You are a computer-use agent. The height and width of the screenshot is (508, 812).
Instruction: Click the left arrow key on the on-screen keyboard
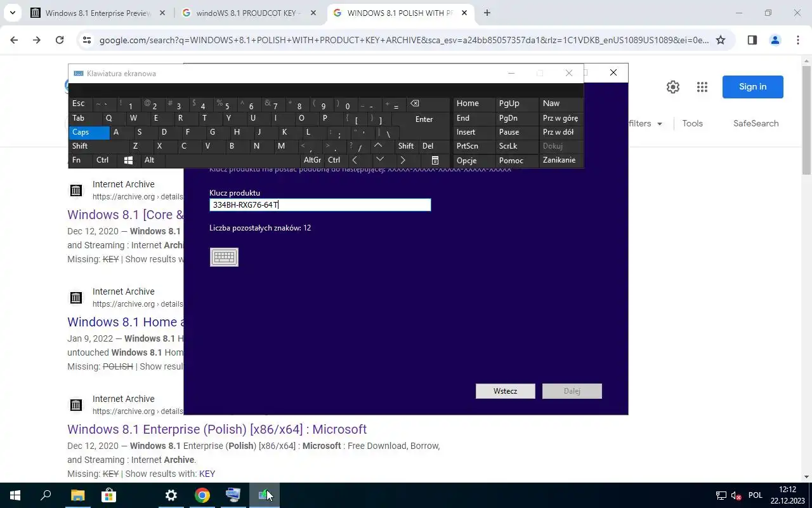pos(355,160)
